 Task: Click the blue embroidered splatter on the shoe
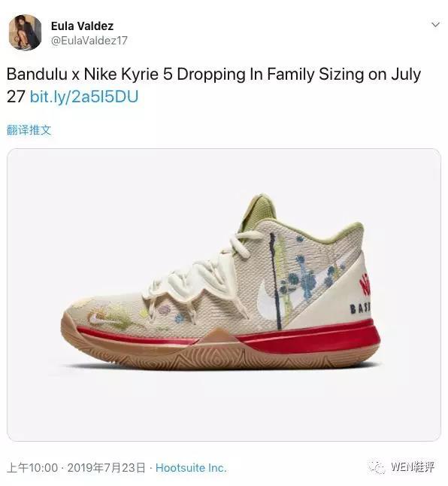(x=307, y=279)
